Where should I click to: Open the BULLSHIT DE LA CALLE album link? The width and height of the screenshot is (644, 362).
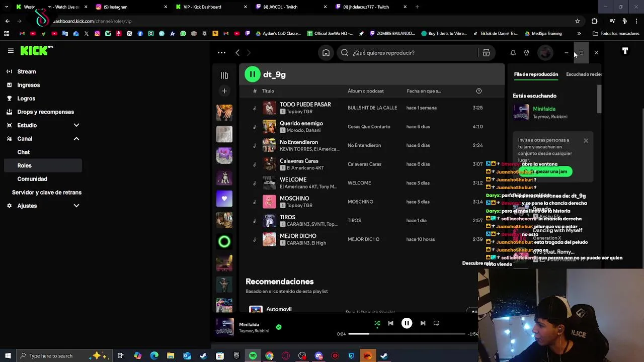[372, 108]
